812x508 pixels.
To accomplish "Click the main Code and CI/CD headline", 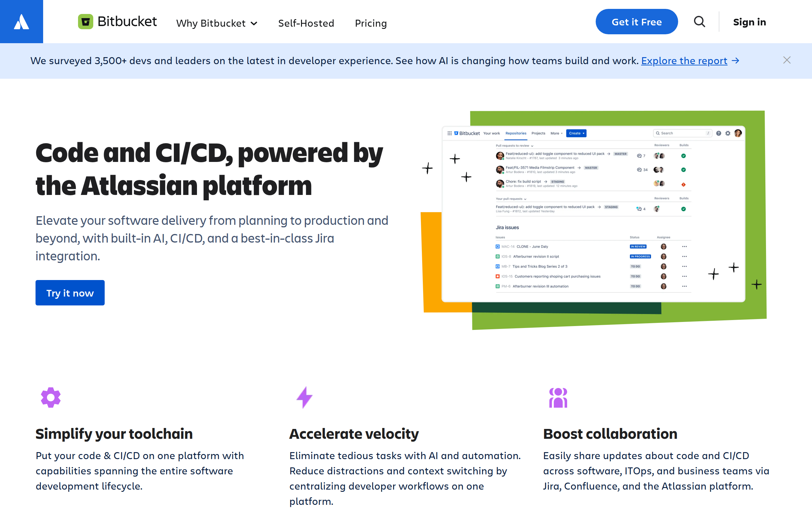I will pyautogui.click(x=209, y=169).
